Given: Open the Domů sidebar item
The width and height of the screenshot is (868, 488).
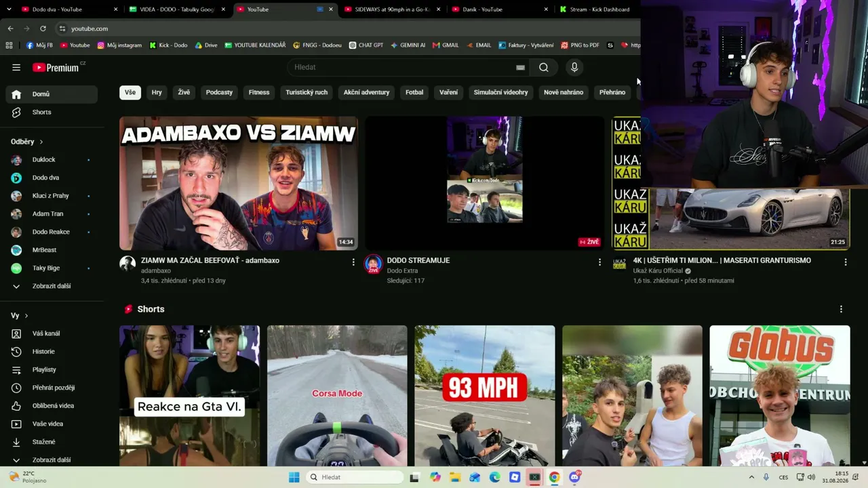Looking at the screenshot, I should click(52, 94).
